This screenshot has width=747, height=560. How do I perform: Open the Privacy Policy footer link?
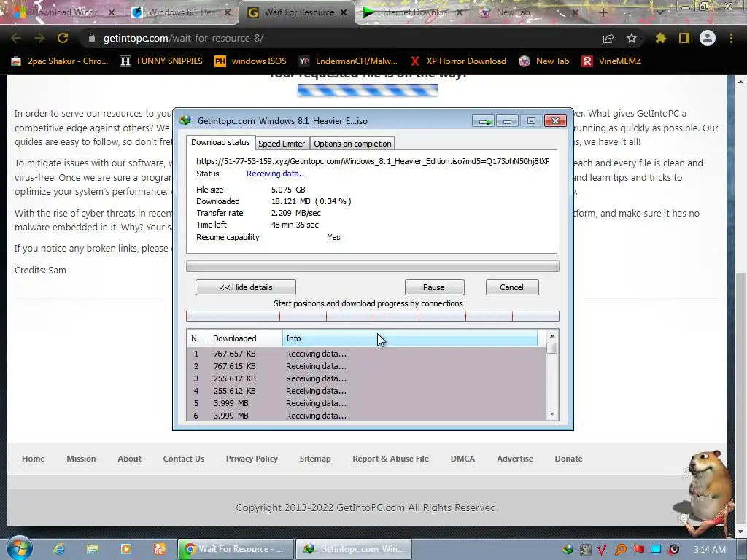(252, 459)
